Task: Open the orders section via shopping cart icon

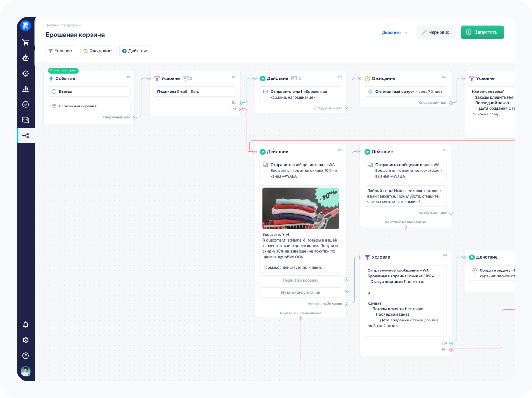Action: tap(26, 42)
